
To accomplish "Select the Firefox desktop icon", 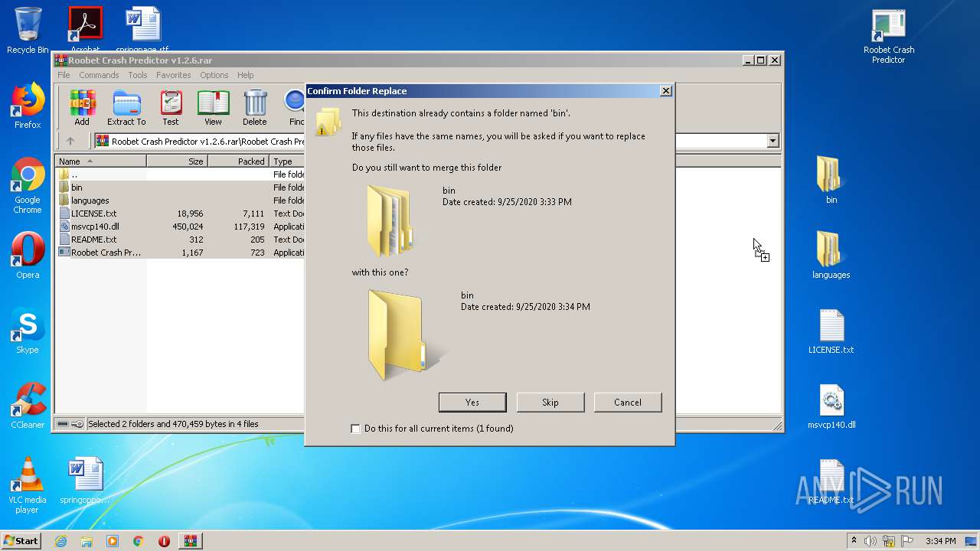I will (28, 106).
